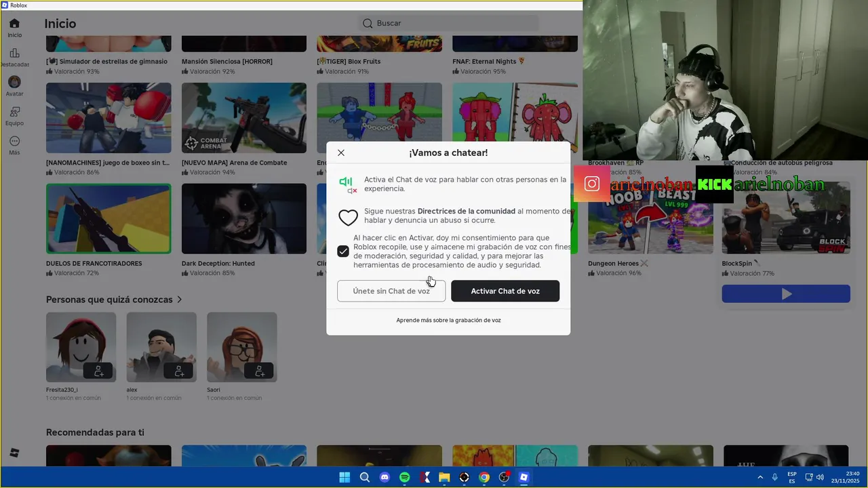Add friend Fresita230_i

pyautogui.click(x=99, y=371)
